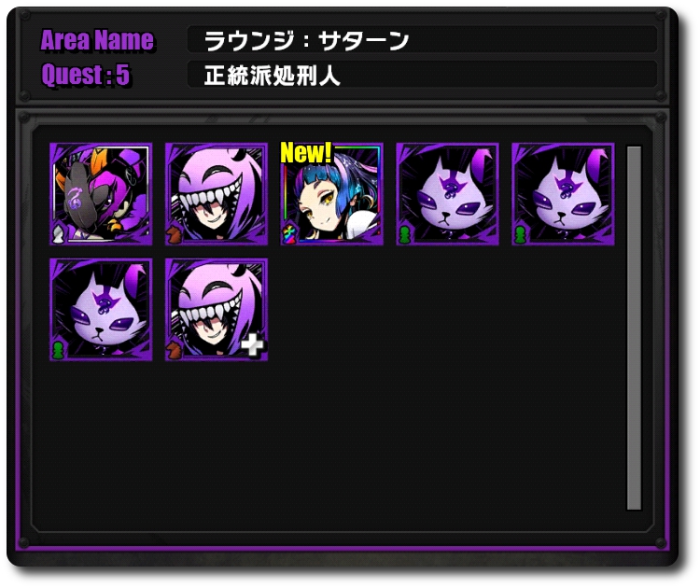Click the white plus icon on grinning portrait
700x588 pixels.
(252, 344)
